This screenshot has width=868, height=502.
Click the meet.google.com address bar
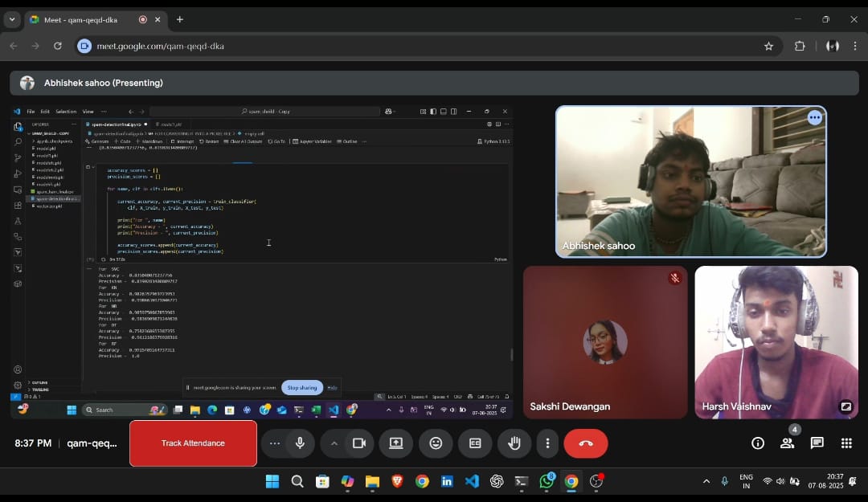[402, 46]
